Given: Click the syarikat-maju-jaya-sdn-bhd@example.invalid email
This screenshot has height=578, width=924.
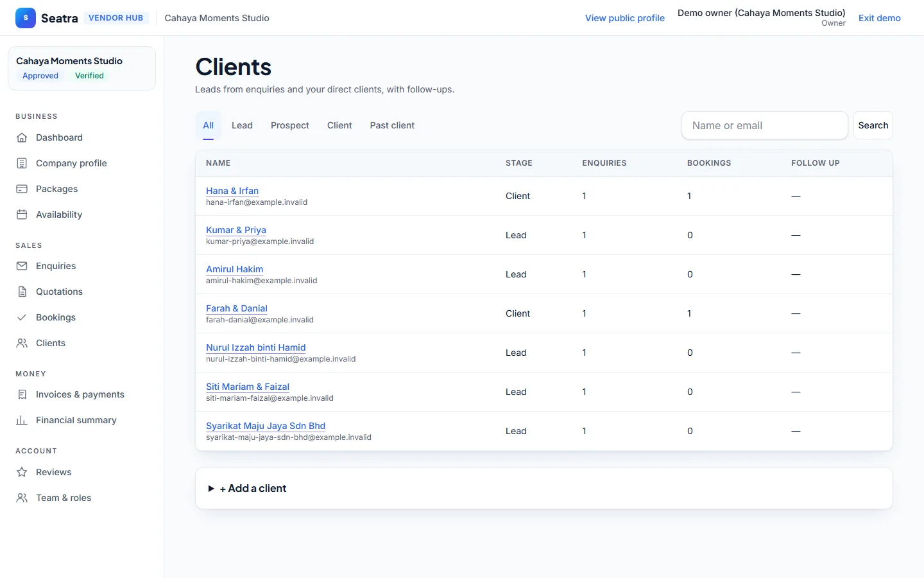Looking at the screenshot, I should pyautogui.click(x=289, y=437).
